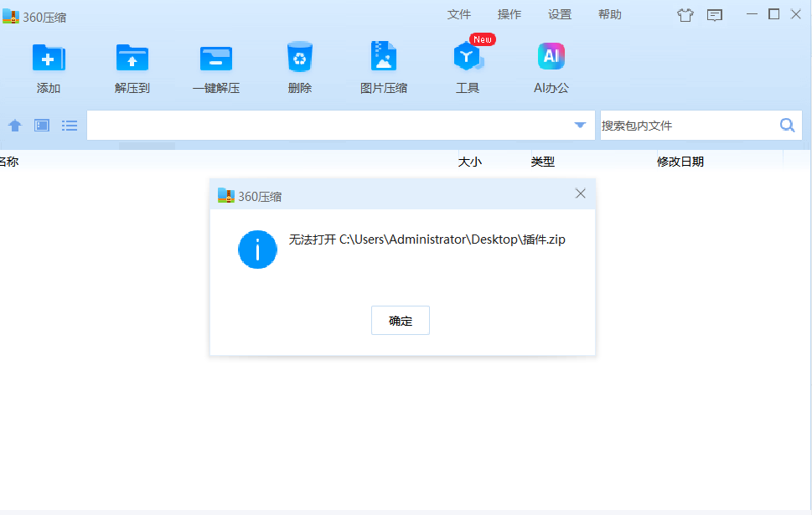Click the gift/skin icon in titlebar

[x=685, y=14]
